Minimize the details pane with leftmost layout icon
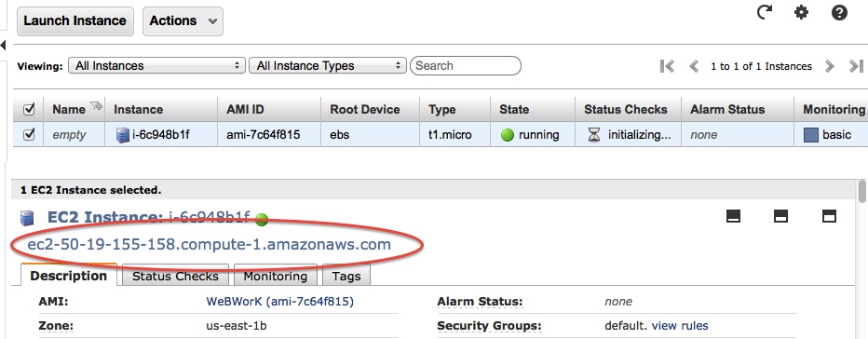Screen dimensions: 868x339 click(733, 216)
